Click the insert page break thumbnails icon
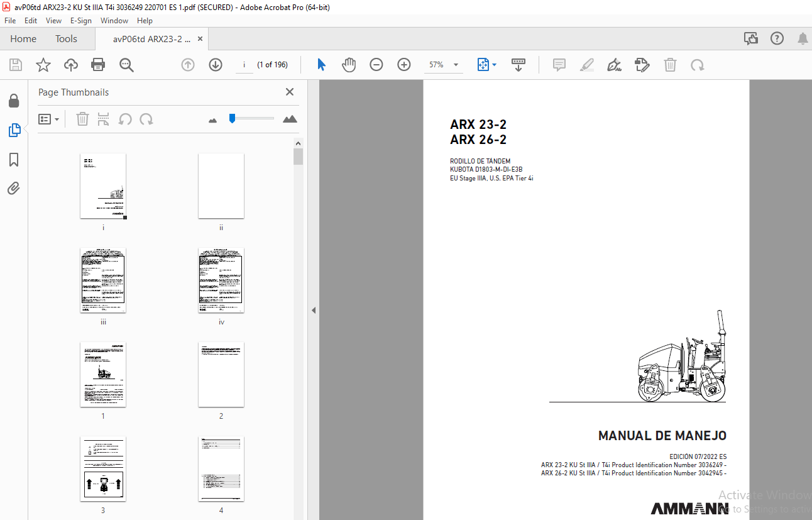The width and height of the screenshot is (812, 520). (104, 119)
